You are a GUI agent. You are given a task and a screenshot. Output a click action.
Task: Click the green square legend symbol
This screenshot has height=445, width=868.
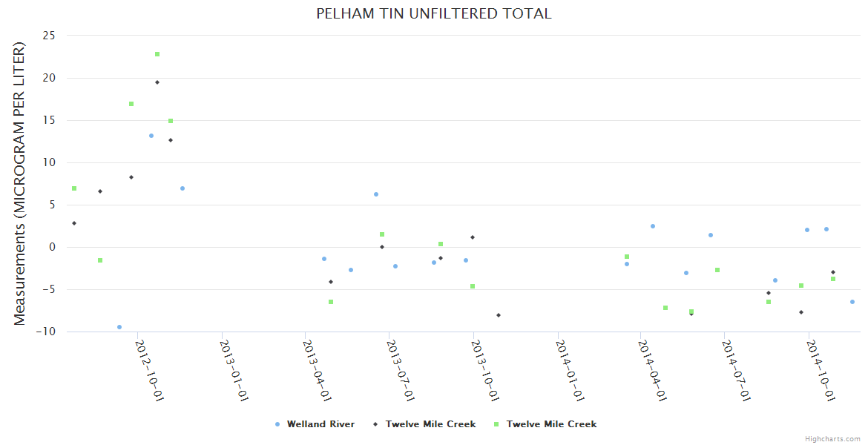pyautogui.click(x=497, y=424)
